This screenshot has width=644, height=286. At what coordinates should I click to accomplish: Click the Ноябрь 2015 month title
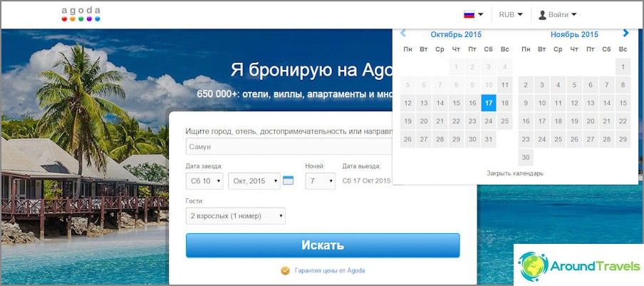(575, 34)
